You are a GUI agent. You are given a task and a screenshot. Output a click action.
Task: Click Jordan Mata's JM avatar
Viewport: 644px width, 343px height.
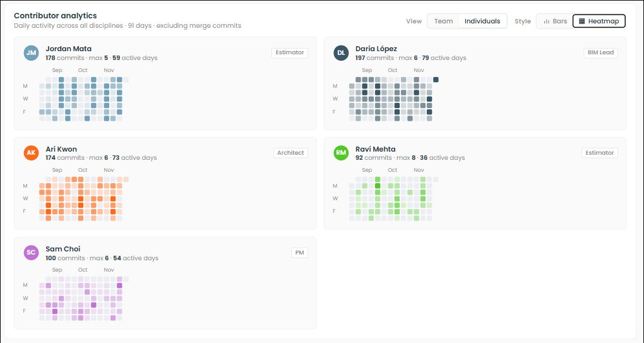pyautogui.click(x=31, y=53)
